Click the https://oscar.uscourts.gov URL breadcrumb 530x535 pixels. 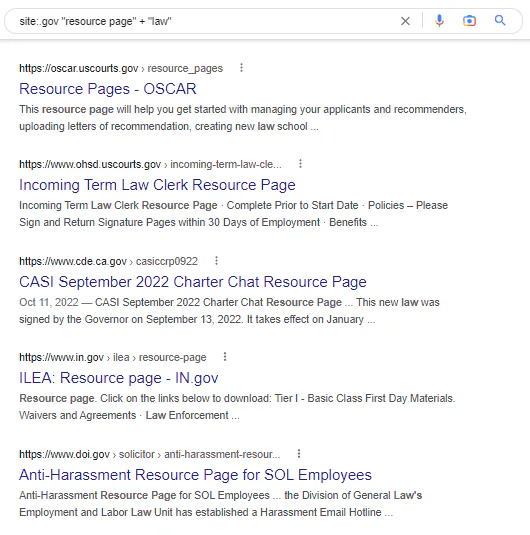(x=121, y=68)
